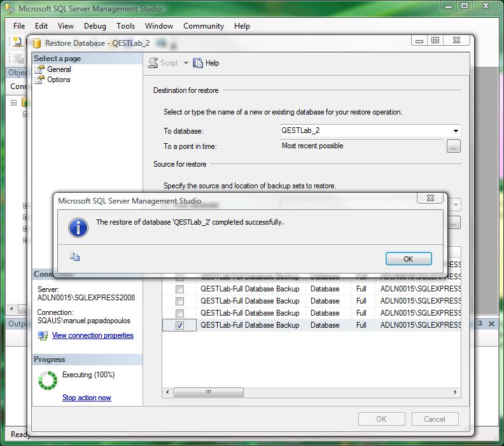
Task: Click the blue information icon in the message box
Action: tap(78, 227)
